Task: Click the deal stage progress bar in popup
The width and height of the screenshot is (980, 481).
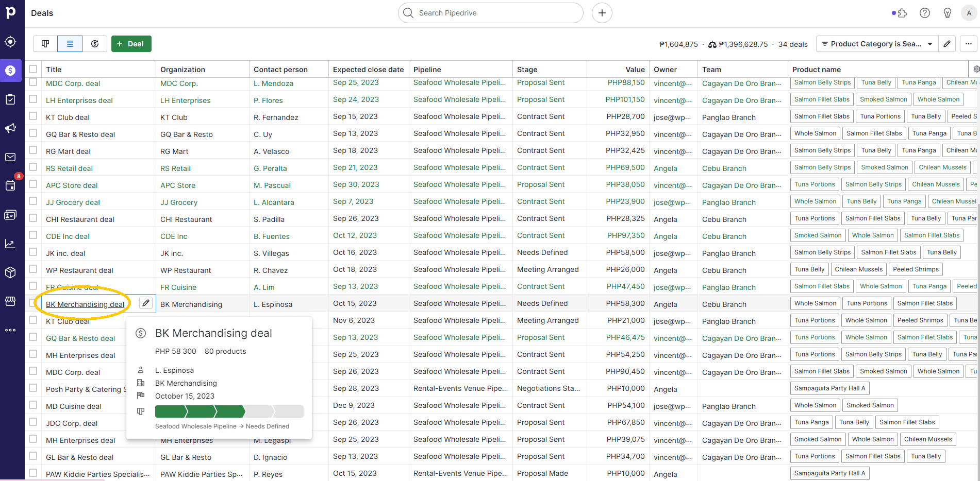Action: point(229,411)
